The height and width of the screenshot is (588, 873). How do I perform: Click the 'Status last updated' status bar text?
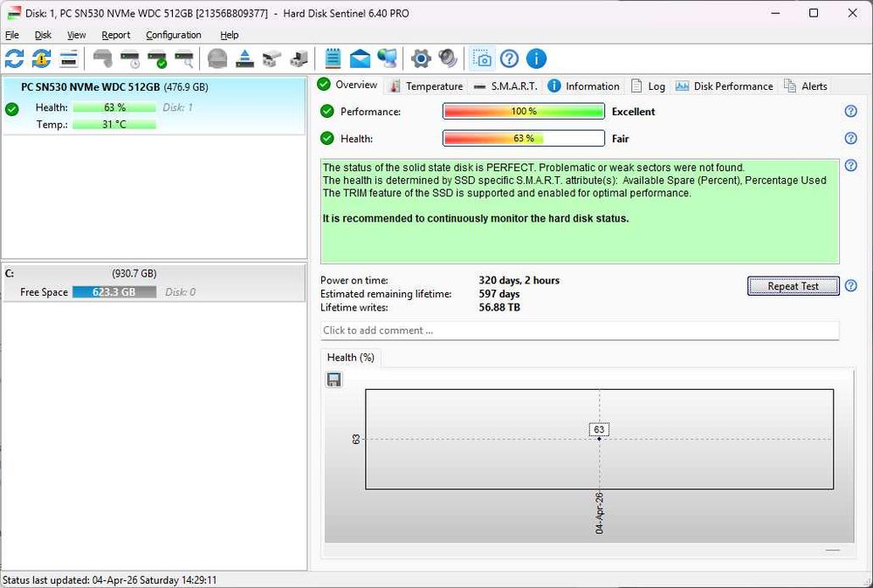click(110, 580)
